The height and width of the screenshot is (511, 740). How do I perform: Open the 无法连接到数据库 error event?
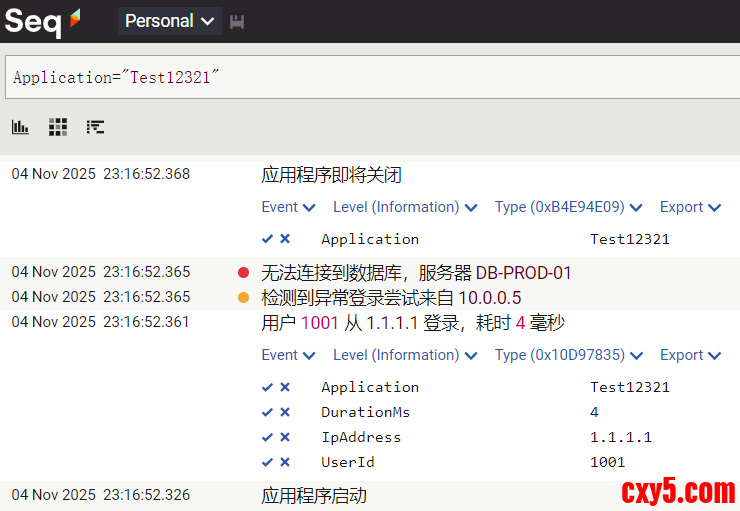416,272
